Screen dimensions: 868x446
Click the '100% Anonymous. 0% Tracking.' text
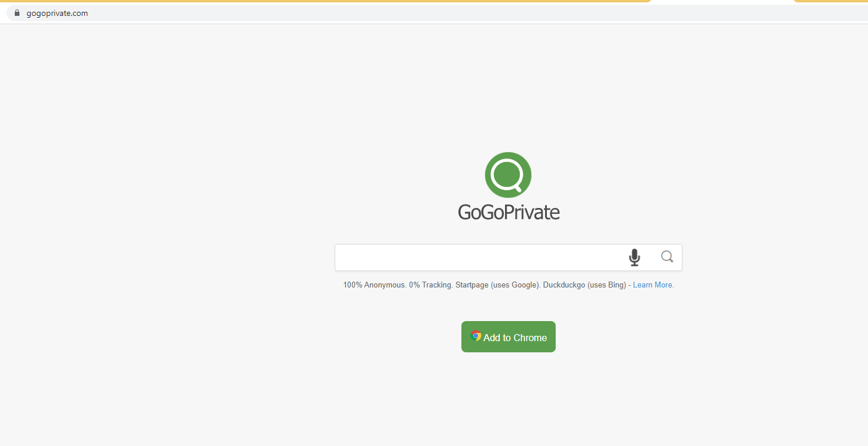point(398,285)
